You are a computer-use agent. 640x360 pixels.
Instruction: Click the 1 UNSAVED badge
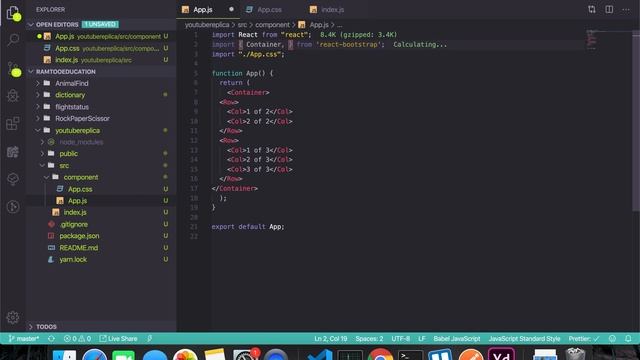[x=100, y=24]
